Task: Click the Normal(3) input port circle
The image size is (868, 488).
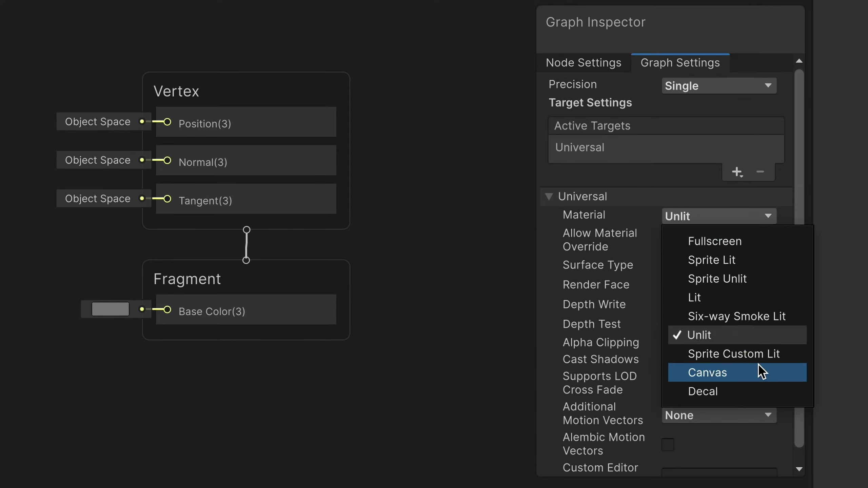Action: point(167,160)
